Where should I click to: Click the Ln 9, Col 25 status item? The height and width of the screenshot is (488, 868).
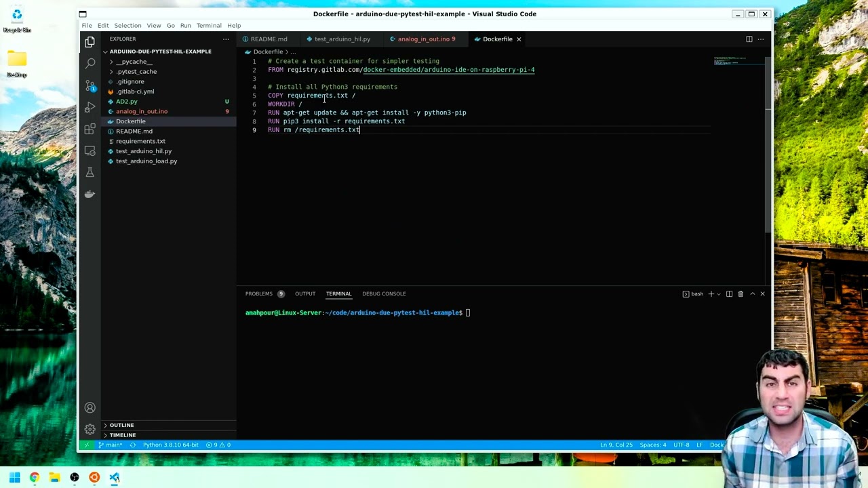click(616, 445)
